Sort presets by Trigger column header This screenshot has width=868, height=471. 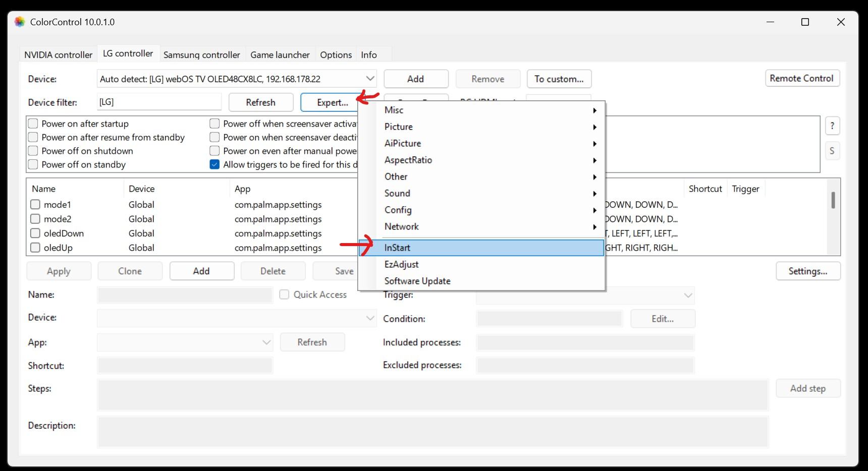click(746, 189)
